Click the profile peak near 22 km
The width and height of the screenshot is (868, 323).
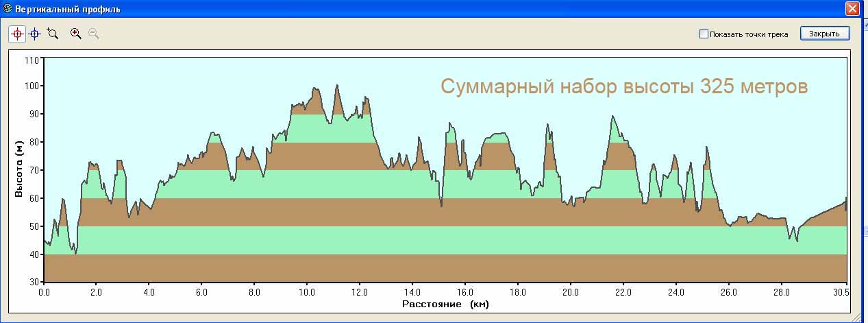click(x=612, y=117)
